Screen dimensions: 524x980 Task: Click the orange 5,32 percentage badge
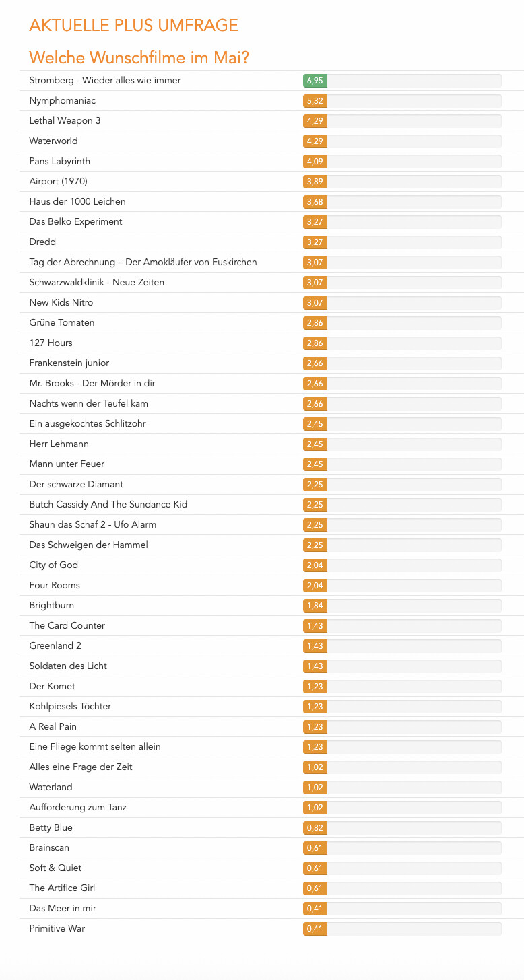(x=315, y=101)
